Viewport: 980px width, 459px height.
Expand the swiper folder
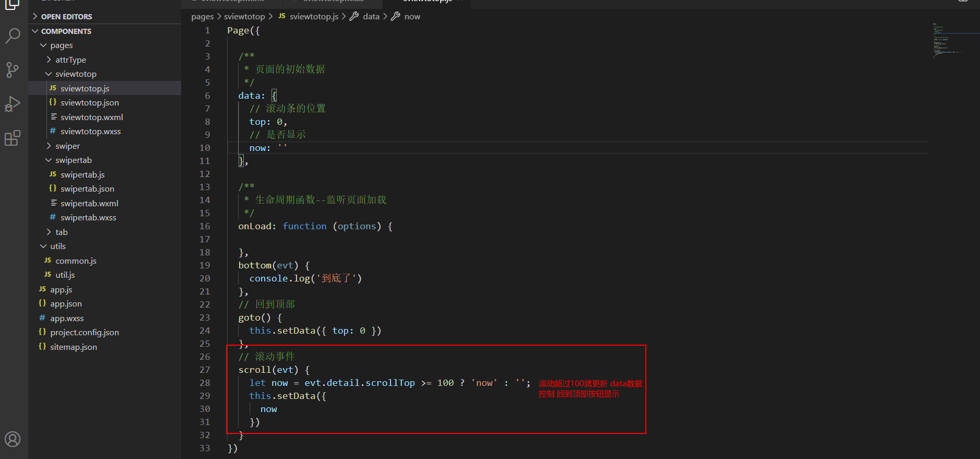pyautogui.click(x=104, y=146)
